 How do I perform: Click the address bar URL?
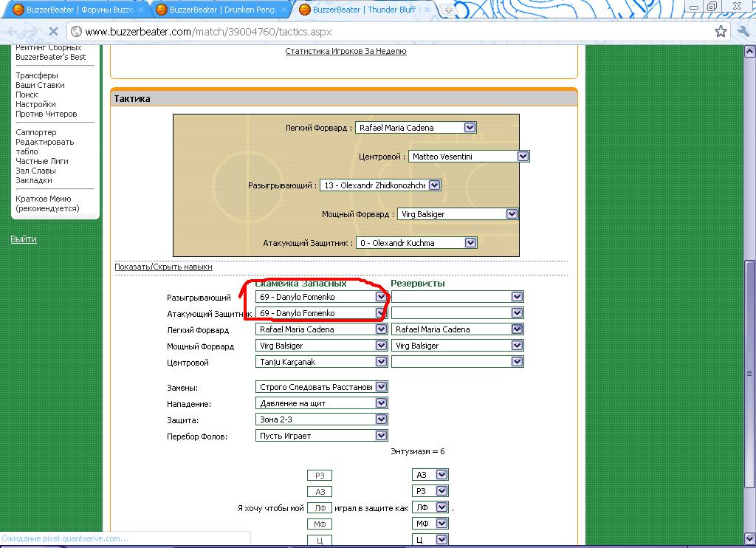tap(208, 32)
